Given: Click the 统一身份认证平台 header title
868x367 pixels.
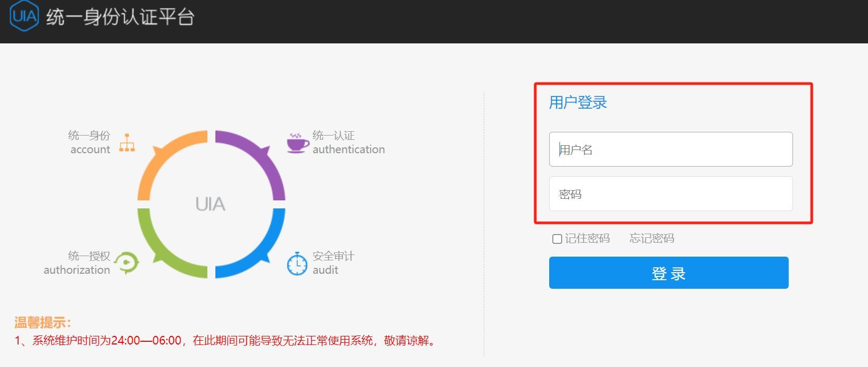Looking at the screenshot, I should click(x=120, y=17).
